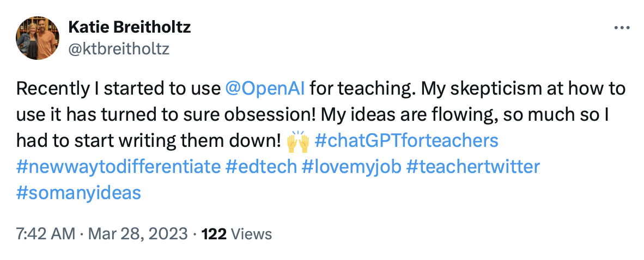Click the 122 view count number
644x260 pixels.
click(x=214, y=234)
